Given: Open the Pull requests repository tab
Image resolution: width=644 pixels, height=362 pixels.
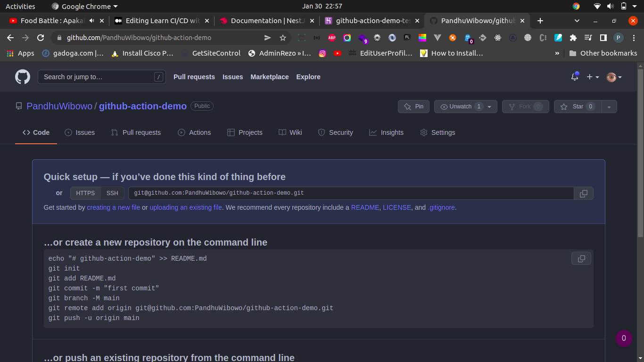Looking at the screenshot, I should 136,132.
